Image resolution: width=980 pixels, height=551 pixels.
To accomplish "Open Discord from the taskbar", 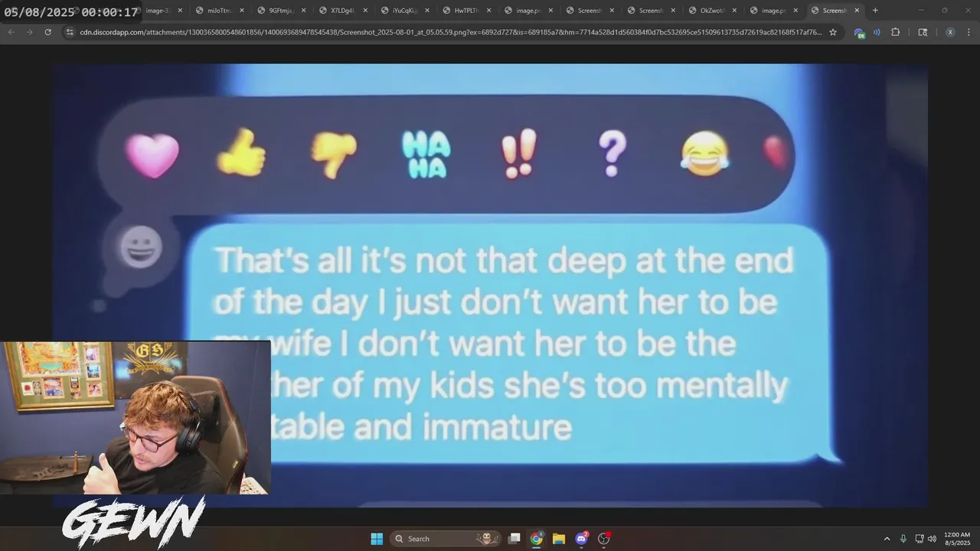I will [x=581, y=539].
